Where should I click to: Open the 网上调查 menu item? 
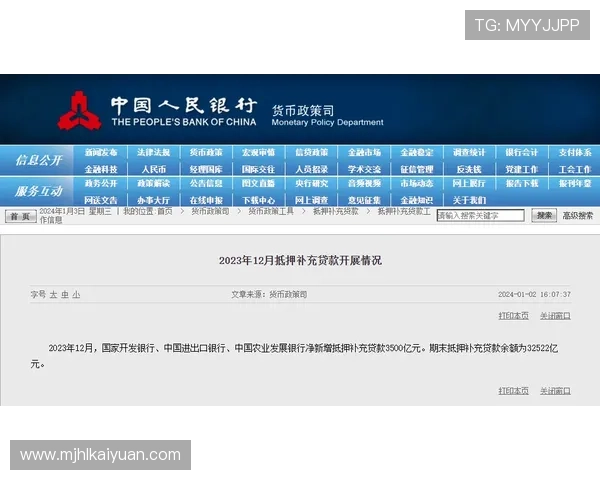click(311, 200)
